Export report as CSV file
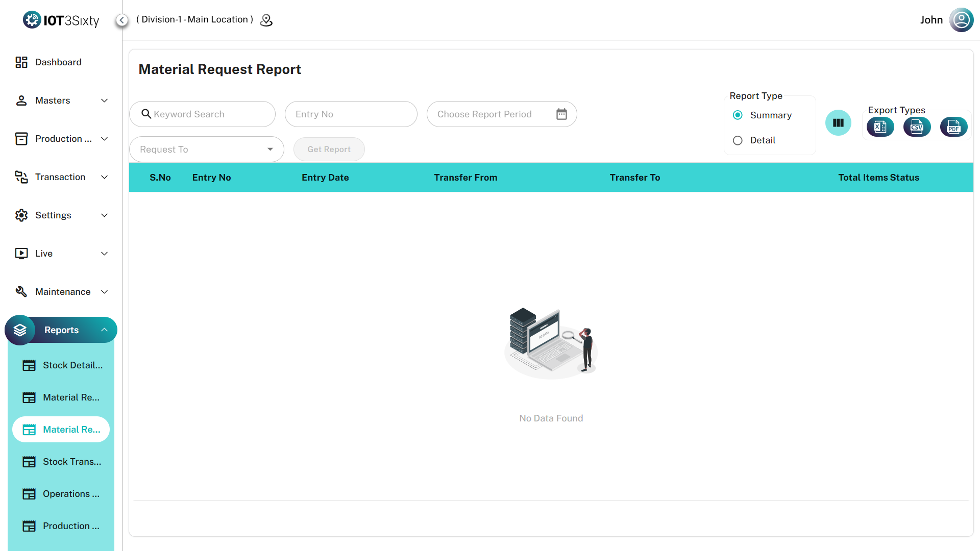Viewport: 980px width, 551px height. pyautogui.click(x=917, y=127)
